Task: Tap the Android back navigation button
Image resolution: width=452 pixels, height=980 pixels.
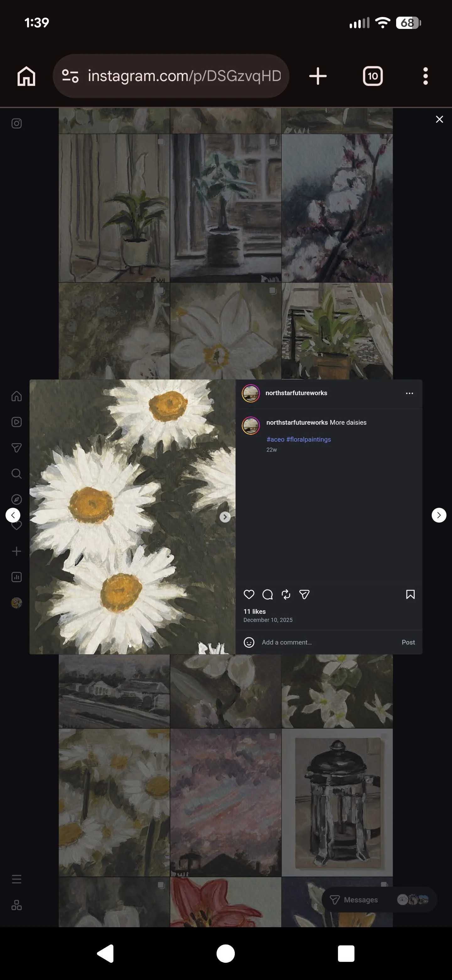Action: (105, 953)
